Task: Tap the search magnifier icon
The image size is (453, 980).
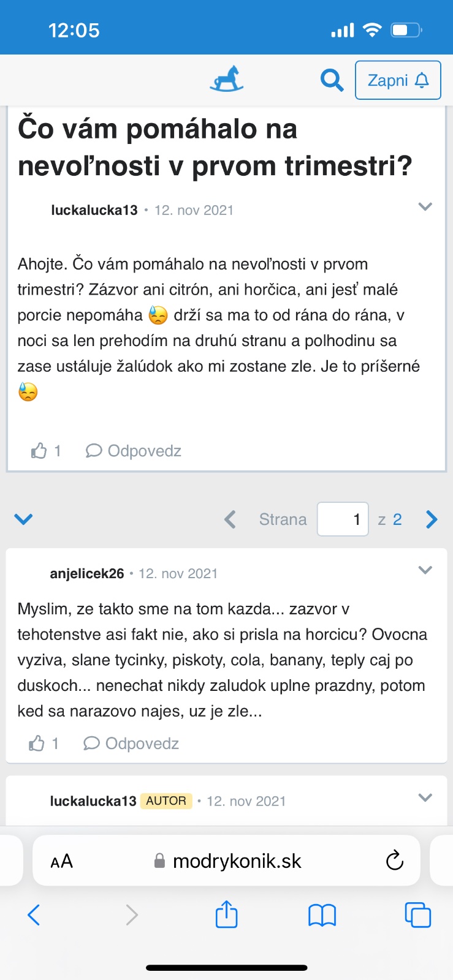Action: click(x=332, y=80)
